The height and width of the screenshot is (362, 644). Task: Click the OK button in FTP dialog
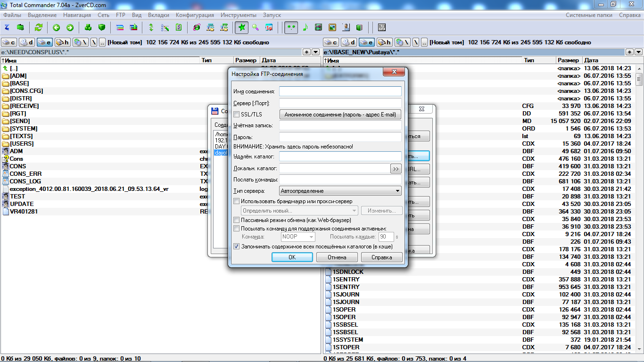pos(292,257)
